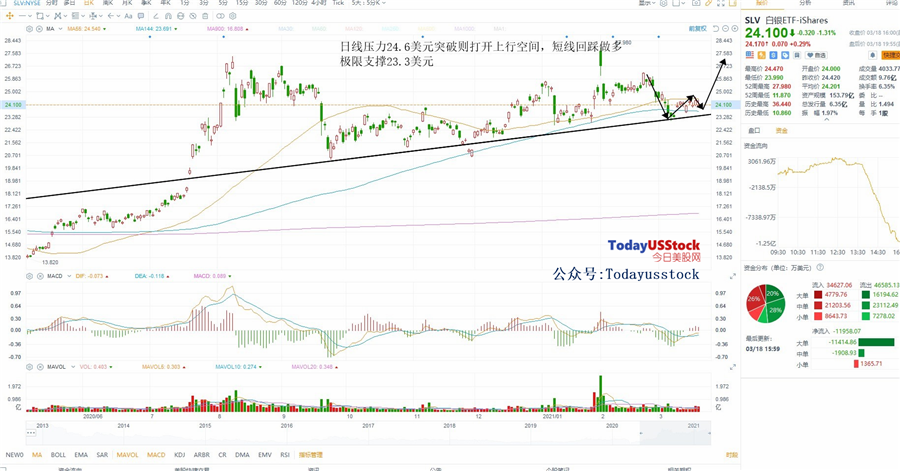Viewport: 900px width, 471px height.
Task: Select the line drawing tool
Action: coord(22,16)
